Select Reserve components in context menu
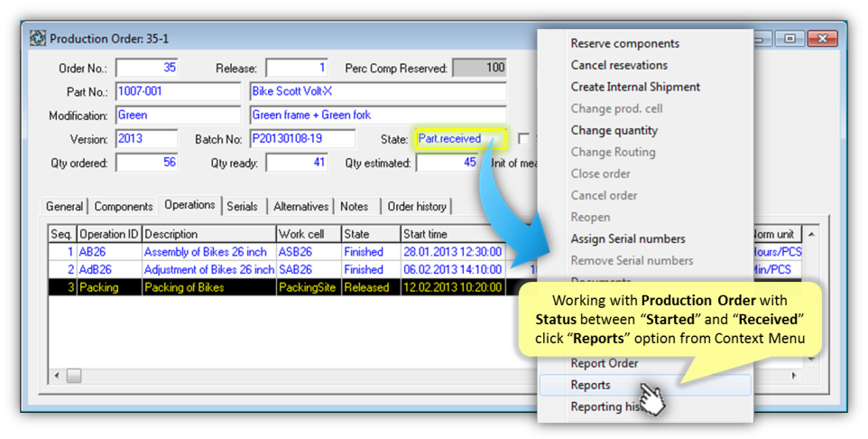This screenshot has width=868, height=439. 624,43
